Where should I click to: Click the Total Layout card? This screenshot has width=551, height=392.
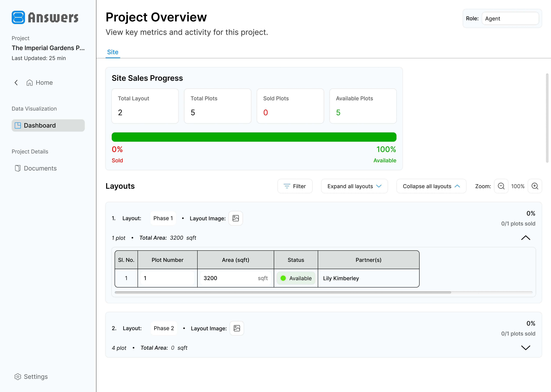coord(145,106)
